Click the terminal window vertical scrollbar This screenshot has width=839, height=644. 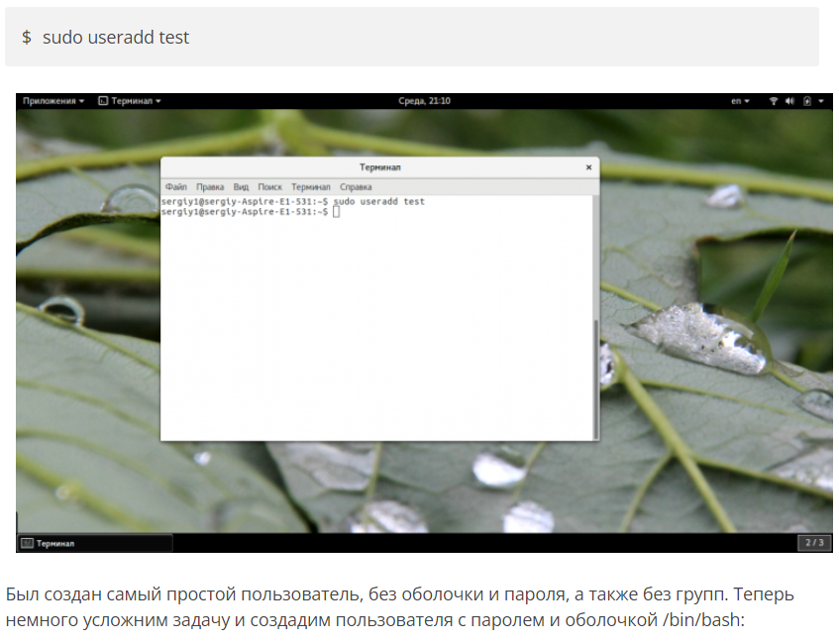pos(595,379)
